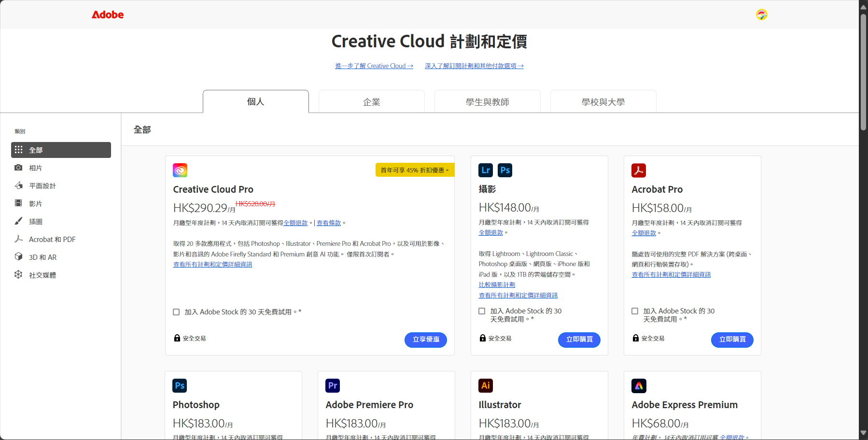
Task: Click the Lightroom Lr icon on 攝影 card
Action: point(486,170)
